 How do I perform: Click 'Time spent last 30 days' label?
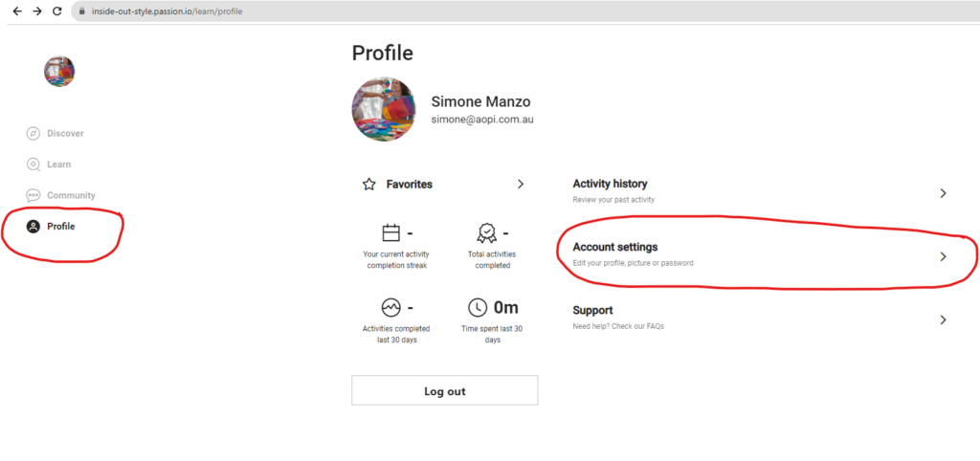(x=492, y=334)
